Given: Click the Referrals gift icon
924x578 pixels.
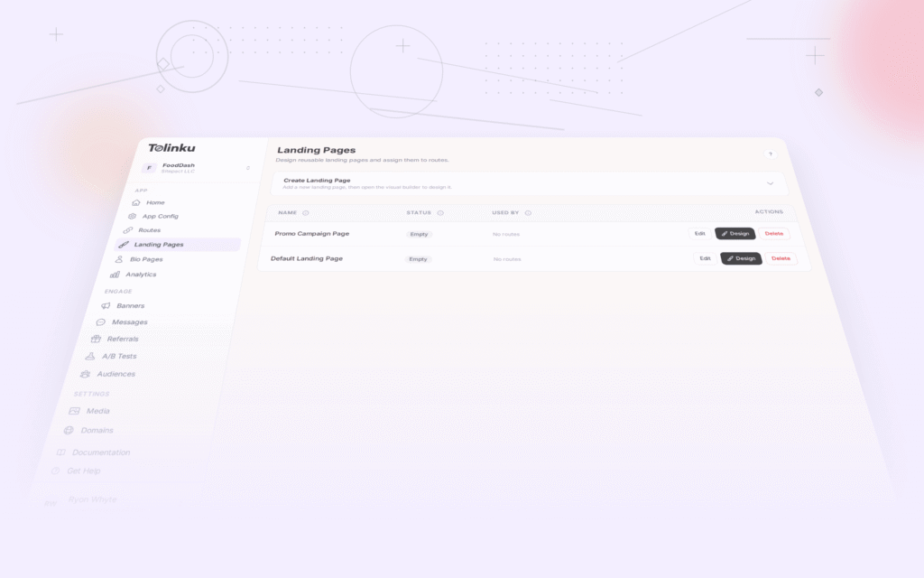Looking at the screenshot, I should click(x=96, y=339).
